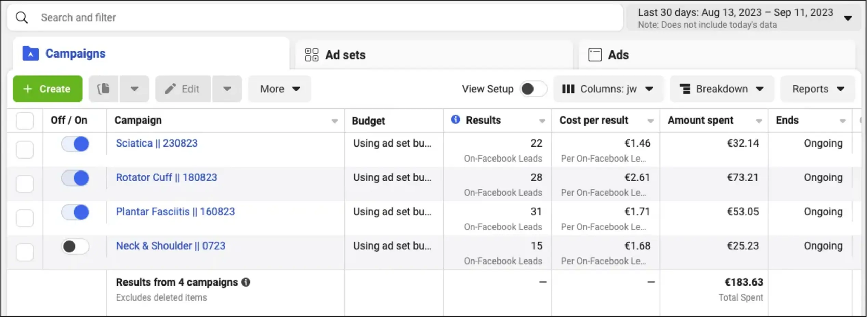This screenshot has height=317, width=868.
Task: Click the Campaigns folder icon
Action: (x=30, y=54)
